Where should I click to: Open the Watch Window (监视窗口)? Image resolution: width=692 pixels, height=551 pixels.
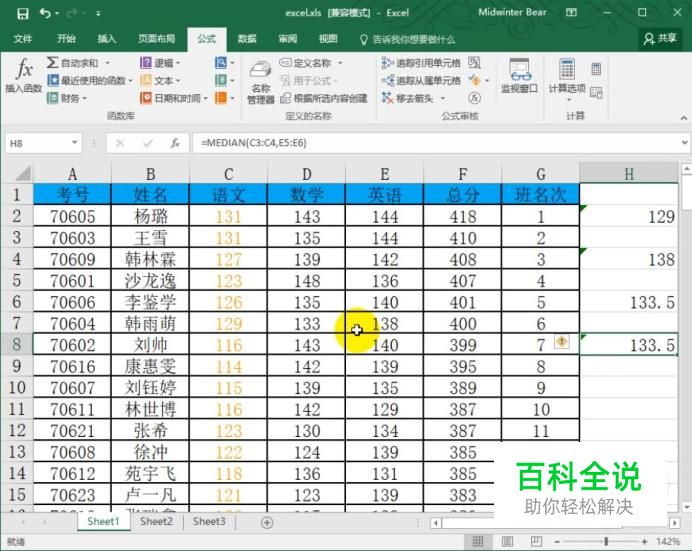pyautogui.click(x=519, y=76)
